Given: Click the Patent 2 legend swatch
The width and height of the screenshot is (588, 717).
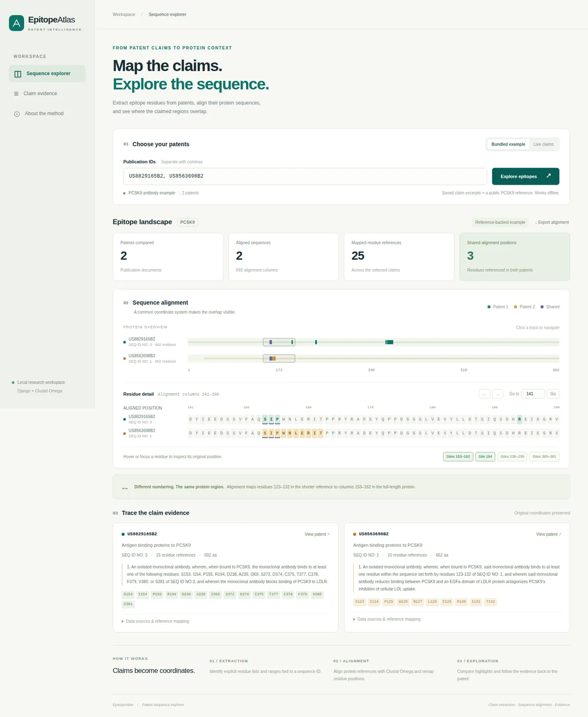Looking at the screenshot, I should (x=515, y=307).
